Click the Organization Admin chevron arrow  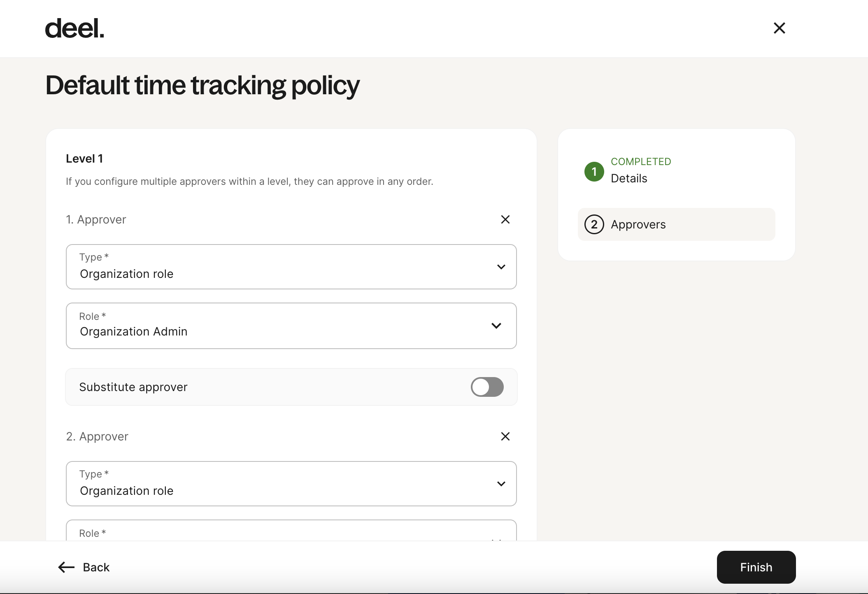(x=496, y=326)
